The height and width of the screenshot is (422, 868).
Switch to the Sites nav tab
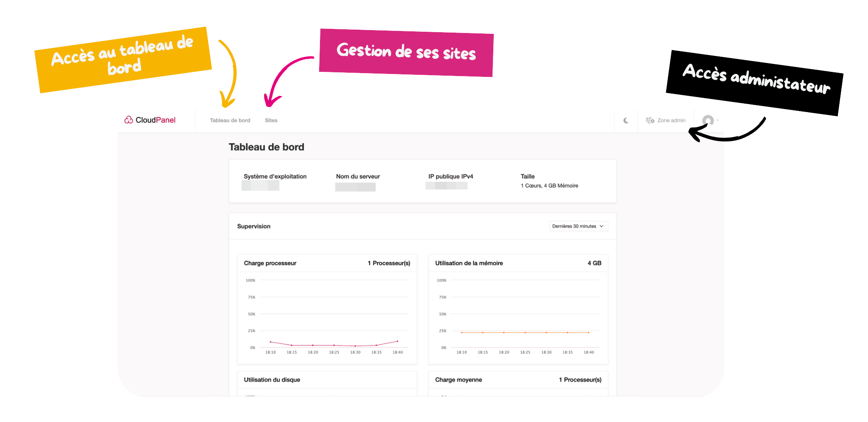271,120
